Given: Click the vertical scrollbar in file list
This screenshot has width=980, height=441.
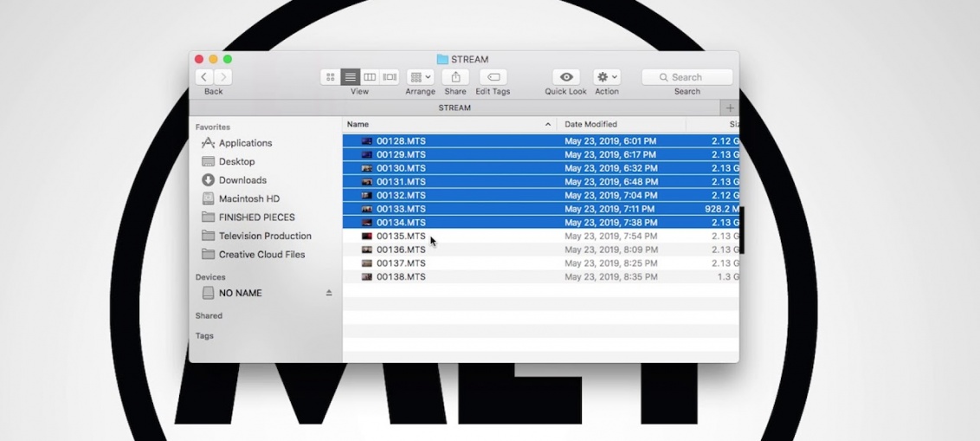Looking at the screenshot, I should (x=742, y=229).
